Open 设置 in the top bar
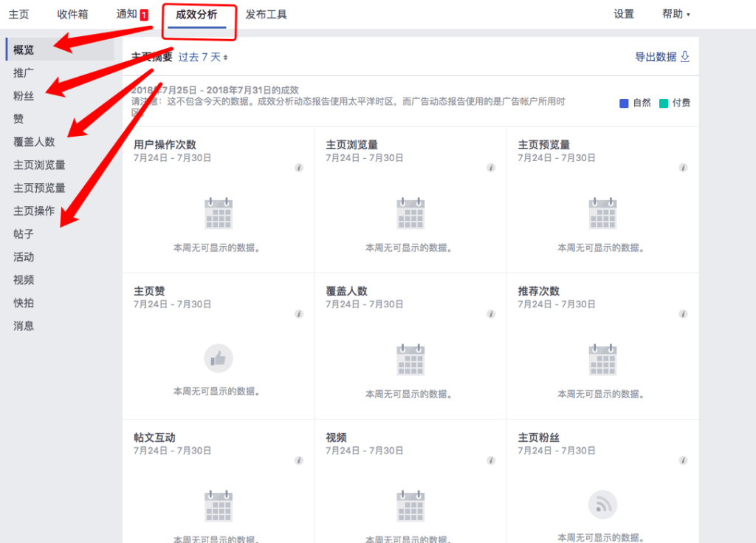Screen dimensions: 756x543 (x=624, y=14)
